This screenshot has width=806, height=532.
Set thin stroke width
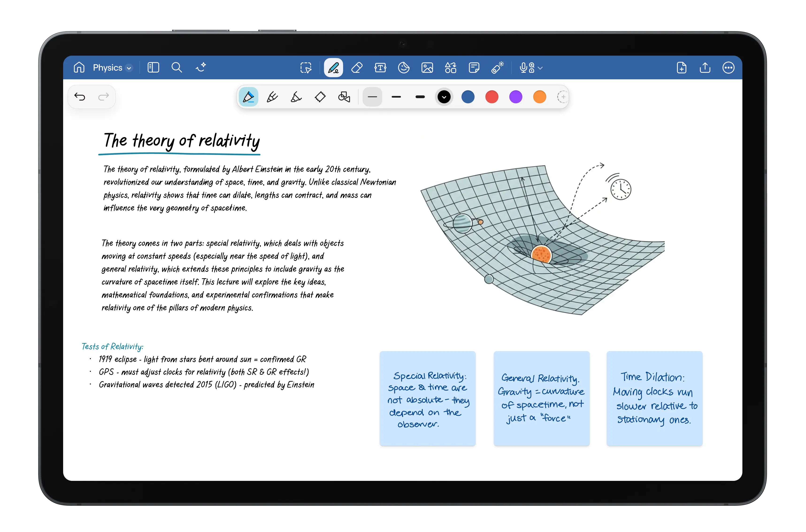click(x=372, y=97)
